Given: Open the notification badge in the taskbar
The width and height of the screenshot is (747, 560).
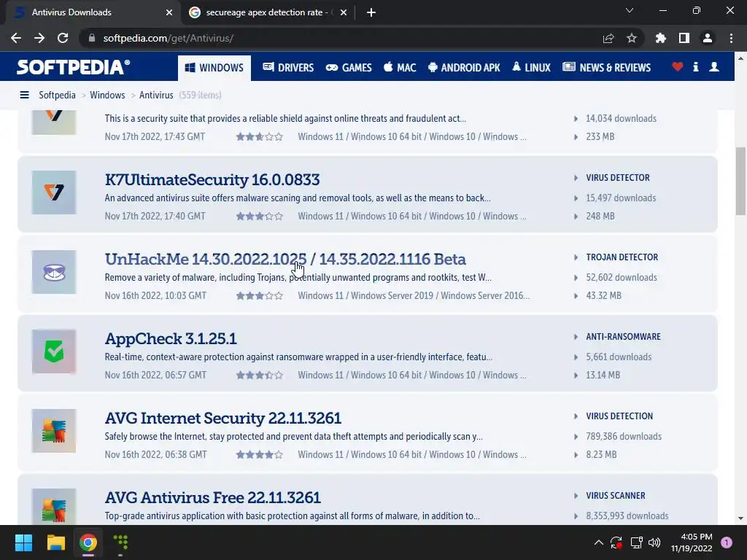Looking at the screenshot, I should pyautogui.click(x=726, y=542).
